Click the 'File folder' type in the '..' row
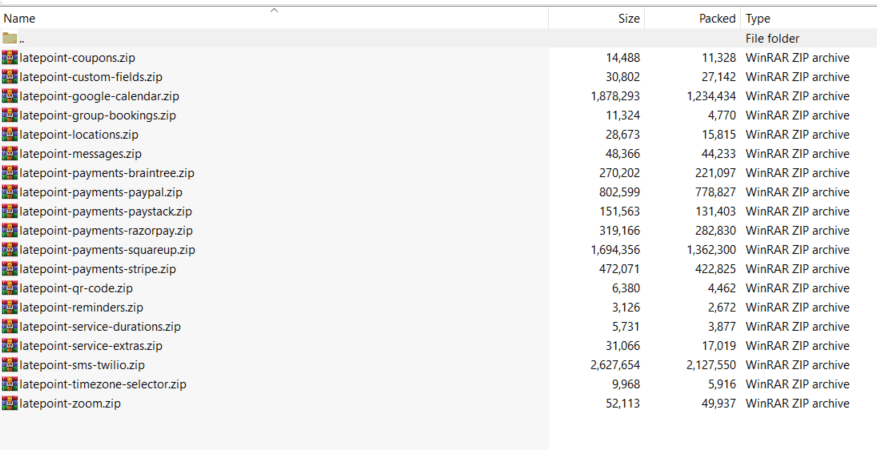877x450 pixels. pos(772,39)
